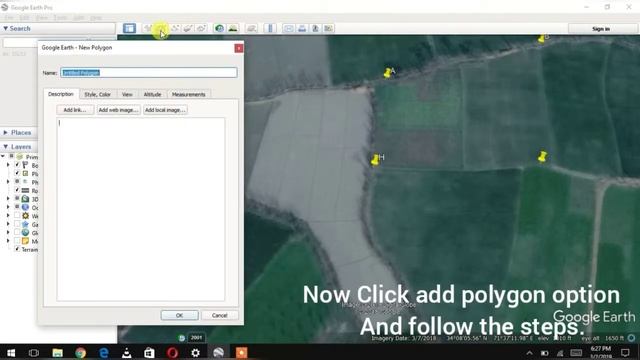
Task: Cancel the New Polygon dialog
Action: pos(220,315)
